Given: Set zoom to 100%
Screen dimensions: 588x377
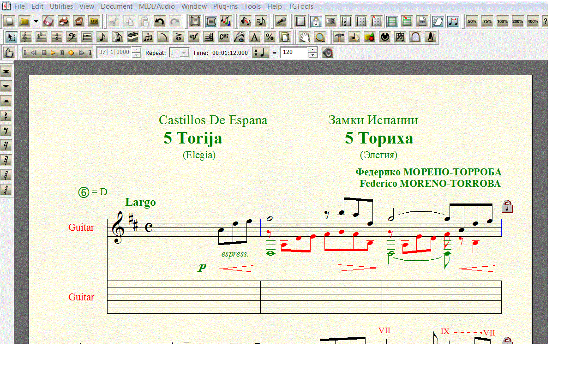Looking at the screenshot, I should 502,21.
